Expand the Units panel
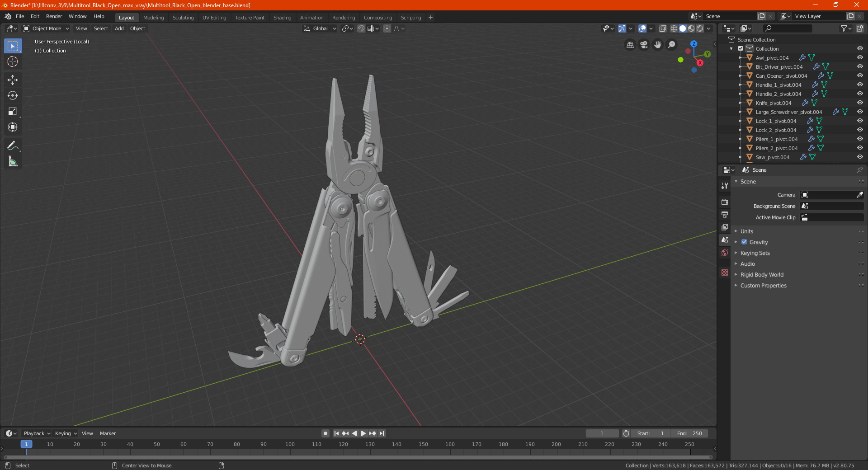The image size is (868, 470). click(x=747, y=231)
